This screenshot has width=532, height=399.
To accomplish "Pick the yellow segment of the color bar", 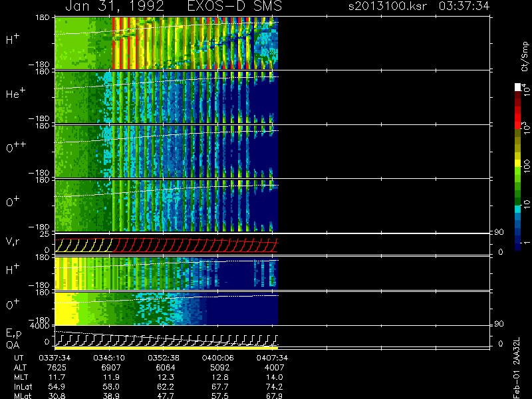I will [x=517, y=164].
